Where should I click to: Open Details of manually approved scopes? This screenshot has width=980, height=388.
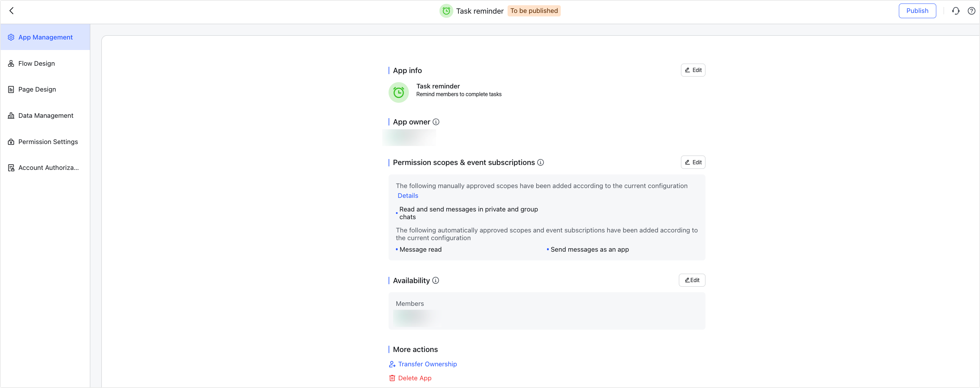[407, 195]
